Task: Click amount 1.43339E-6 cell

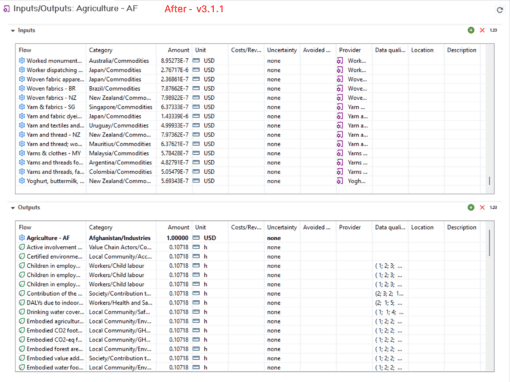Action: point(174,116)
